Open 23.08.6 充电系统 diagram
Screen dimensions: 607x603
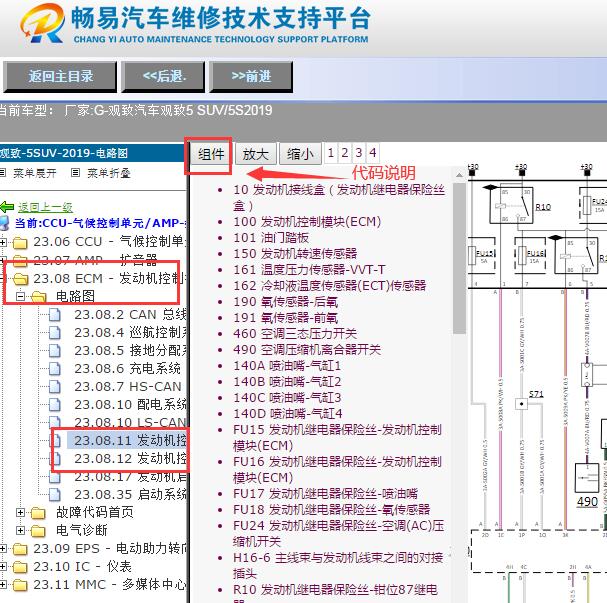[x=127, y=368]
